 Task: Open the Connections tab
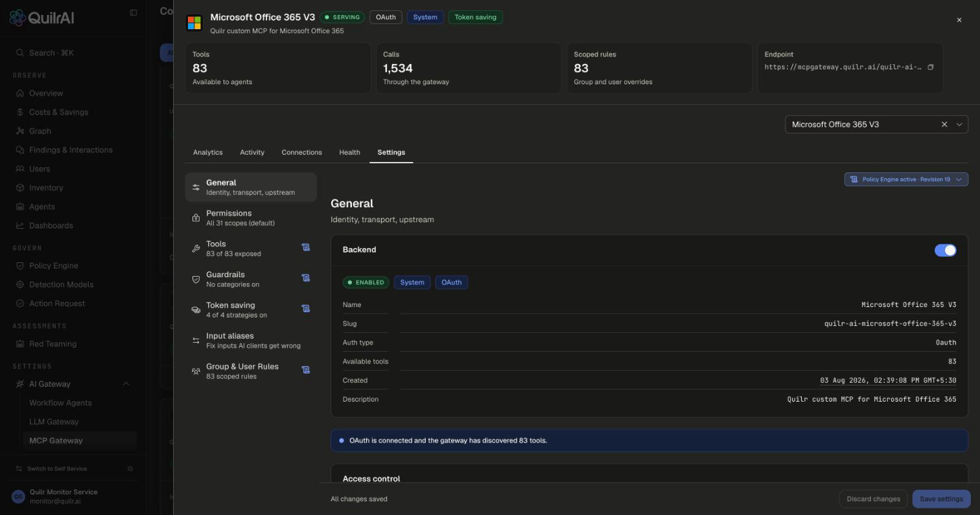click(301, 152)
